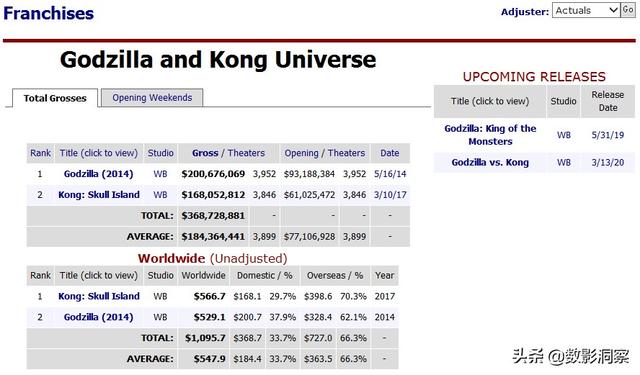Click the Go button beside Adjuster
640x375 pixels.
[x=628, y=10]
